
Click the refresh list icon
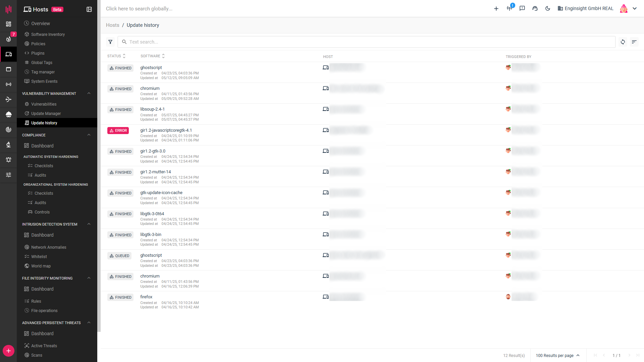click(x=623, y=42)
